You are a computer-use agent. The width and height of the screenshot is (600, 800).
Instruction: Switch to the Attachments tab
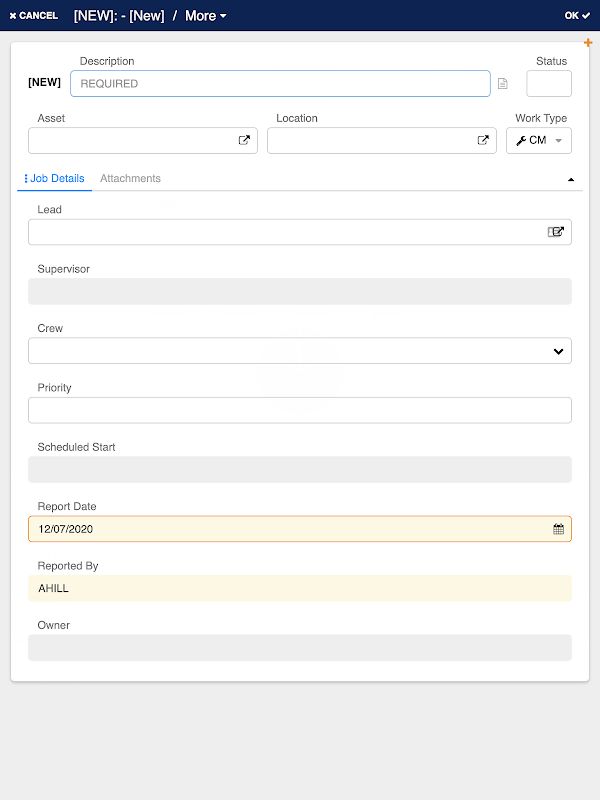point(130,179)
